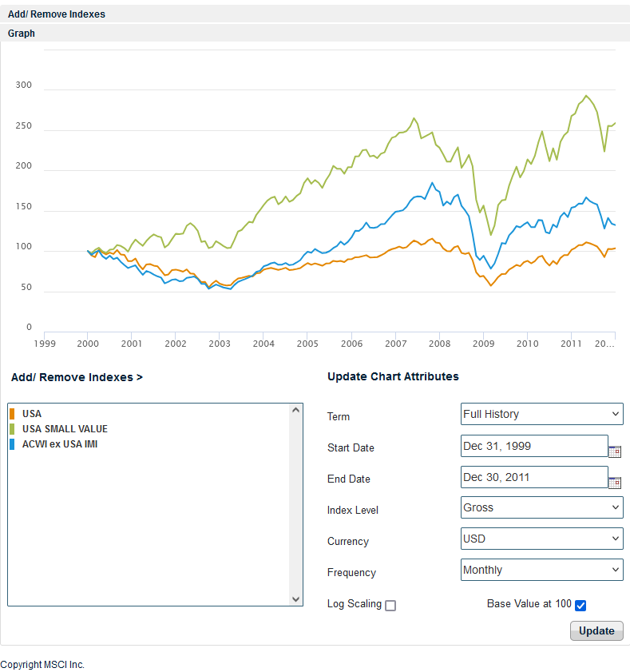
Task: Click the index list scroll up arrow
Action: tap(296, 411)
